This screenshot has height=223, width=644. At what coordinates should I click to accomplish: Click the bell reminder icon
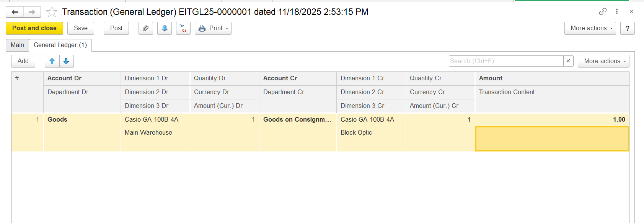click(x=165, y=28)
